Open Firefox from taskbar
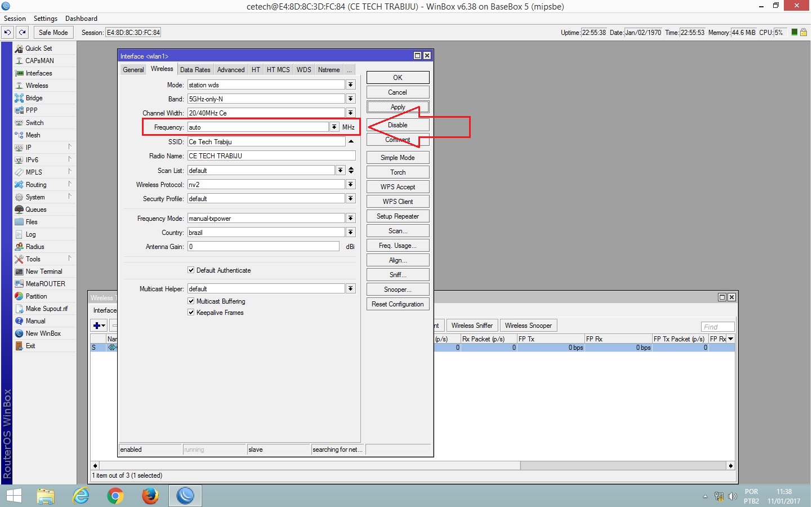The image size is (812, 507). tap(150, 496)
